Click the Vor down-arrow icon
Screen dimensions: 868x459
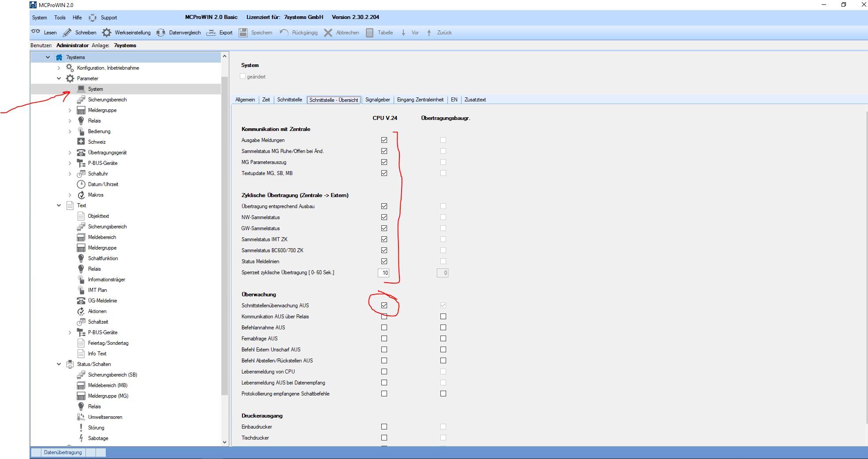pos(403,33)
